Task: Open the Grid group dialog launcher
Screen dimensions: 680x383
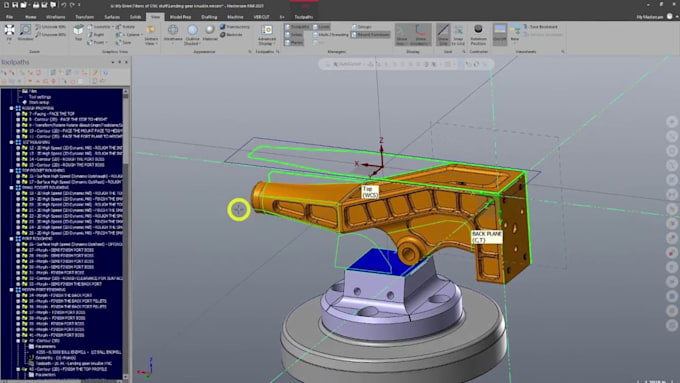Action: point(464,52)
